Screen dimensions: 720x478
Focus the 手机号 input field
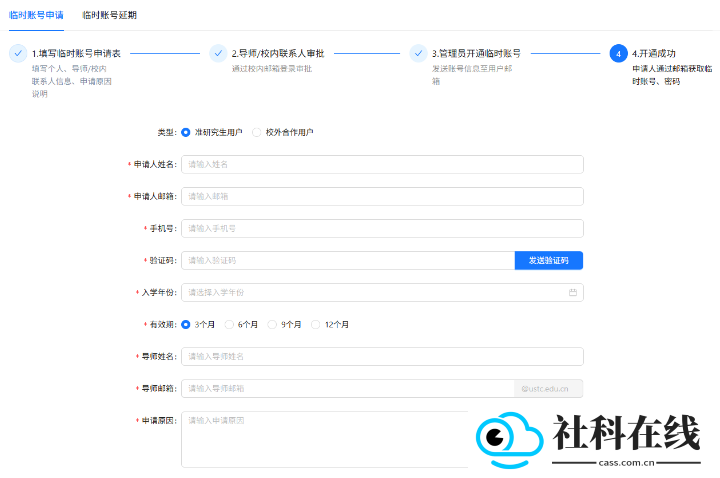(382, 229)
